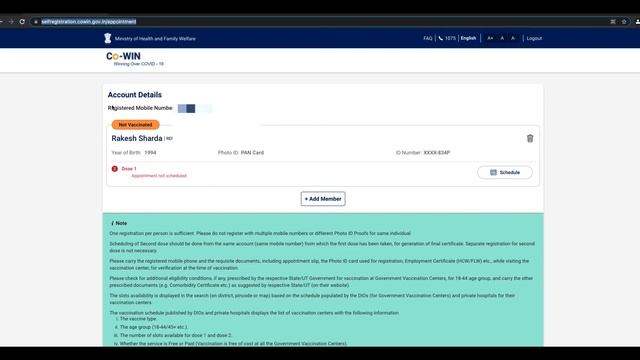The image size is (640, 360).
Task: Decrease font size with A-
Action: tap(513, 38)
